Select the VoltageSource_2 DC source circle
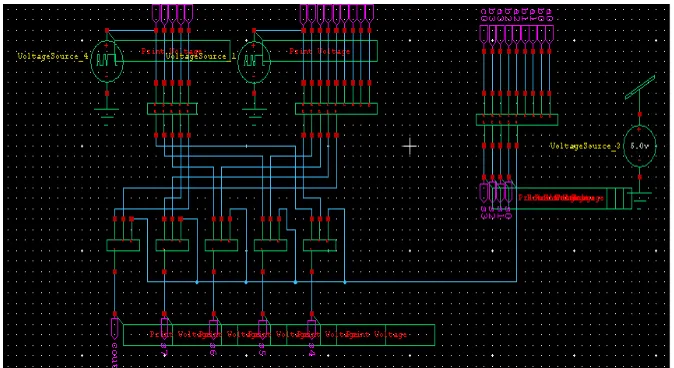 point(640,146)
